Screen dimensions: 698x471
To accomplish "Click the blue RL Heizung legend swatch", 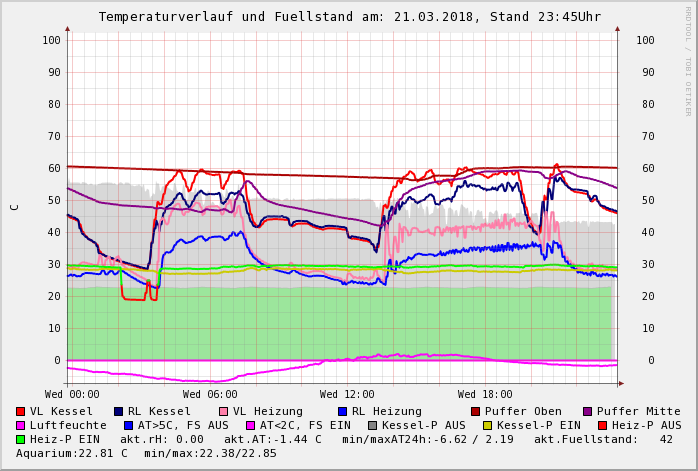I will point(342,411).
